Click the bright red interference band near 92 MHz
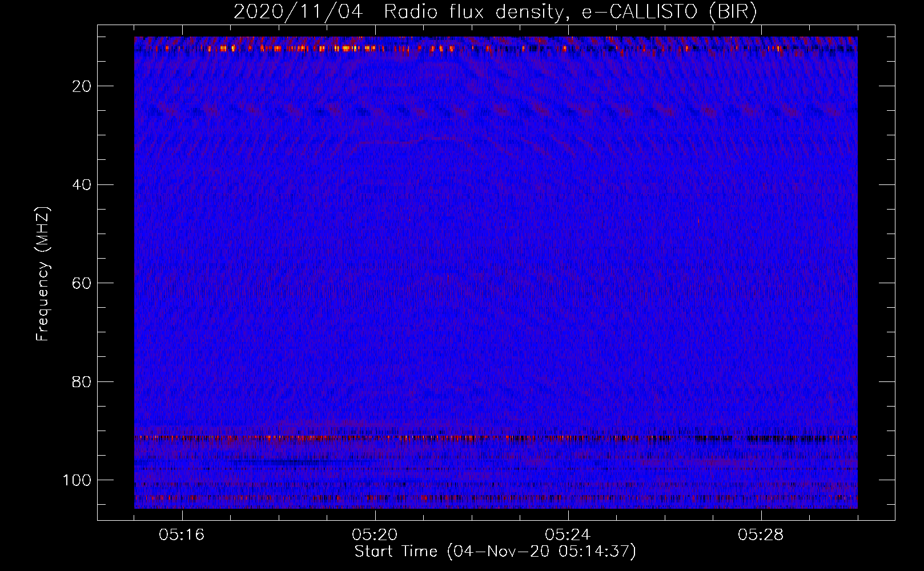This screenshot has height=571, width=924. (x=496, y=439)
